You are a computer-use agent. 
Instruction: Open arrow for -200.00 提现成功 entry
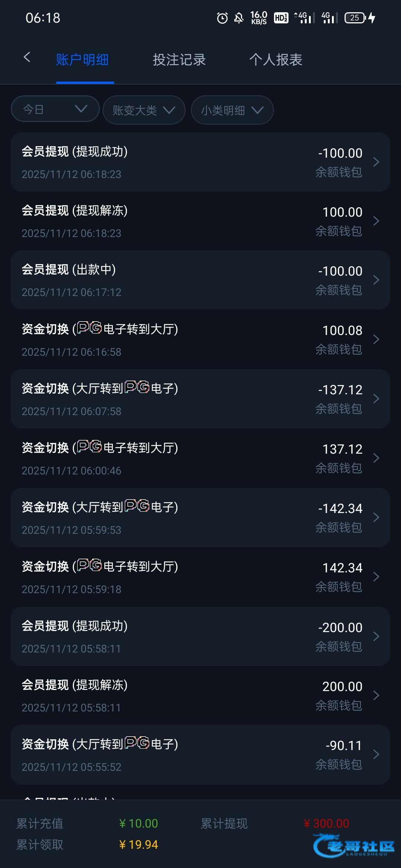[376, 637]
